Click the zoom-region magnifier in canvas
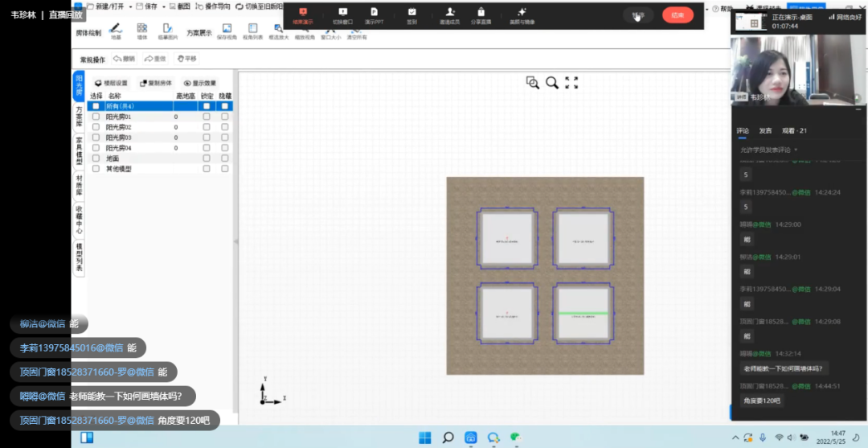This screenshot has width=868, height=448. pyautogui.click(x=533, y=83)
